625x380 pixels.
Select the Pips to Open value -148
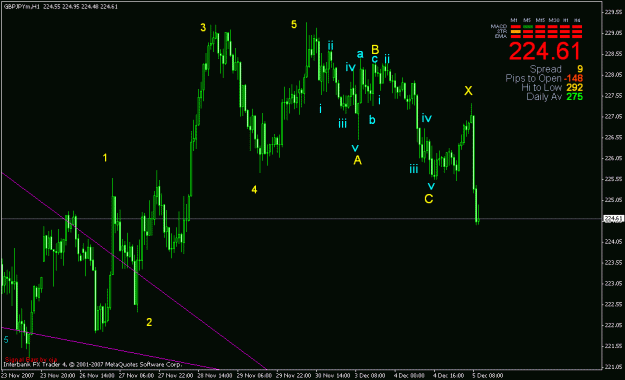tap(573, 79)
